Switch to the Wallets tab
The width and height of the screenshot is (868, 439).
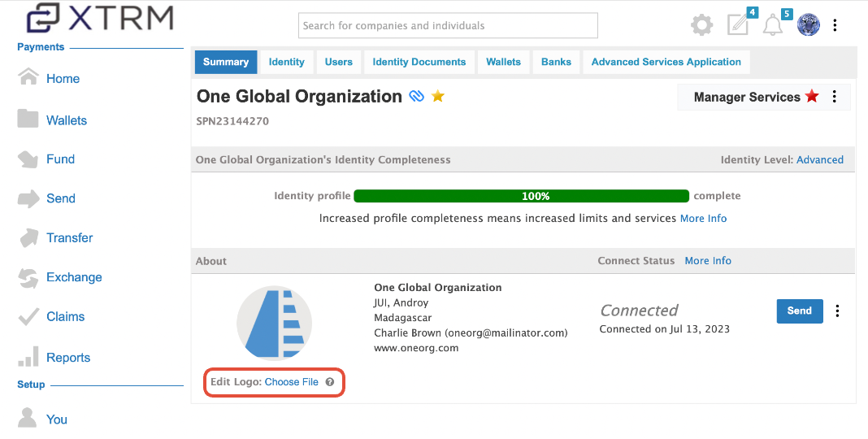point(503,62)
